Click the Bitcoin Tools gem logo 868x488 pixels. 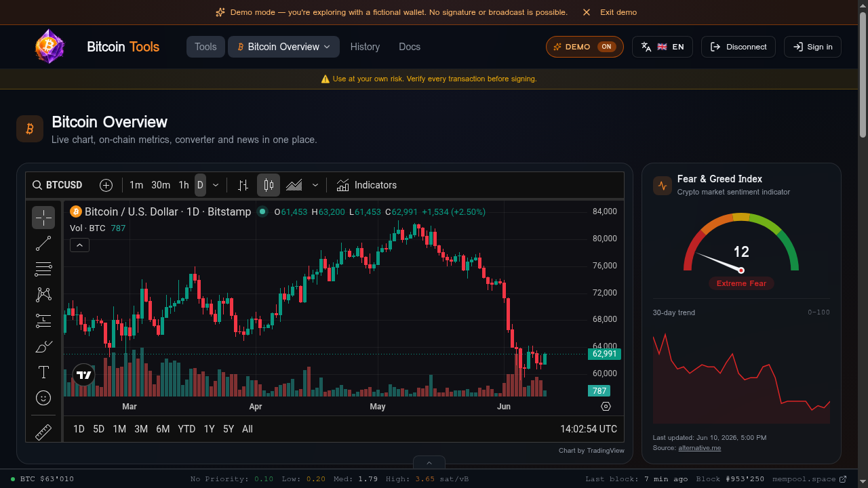tap(50, 47)
